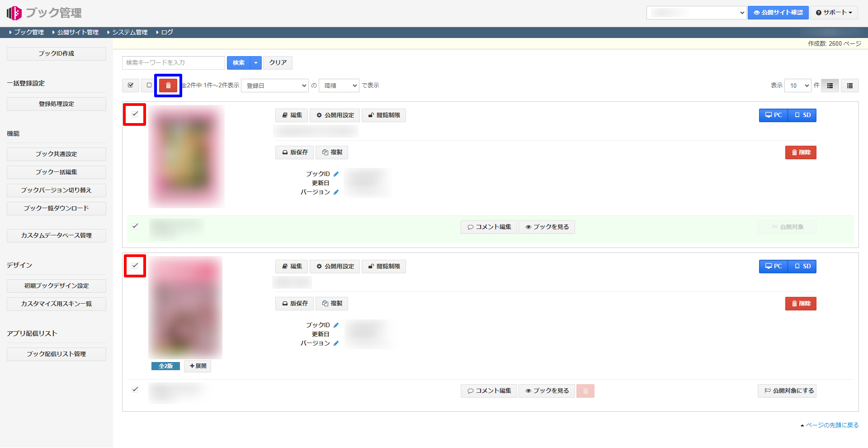Image resolution: width=868 pixels, height=448 pixels.
Task: Click faded trash icon beside second ブックを見る
Action: pos(585,391)
